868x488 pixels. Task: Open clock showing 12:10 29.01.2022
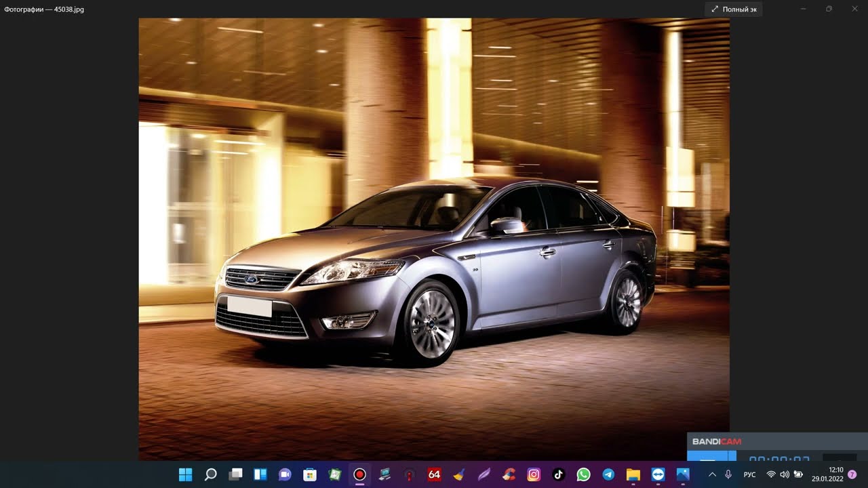(827, 474)
